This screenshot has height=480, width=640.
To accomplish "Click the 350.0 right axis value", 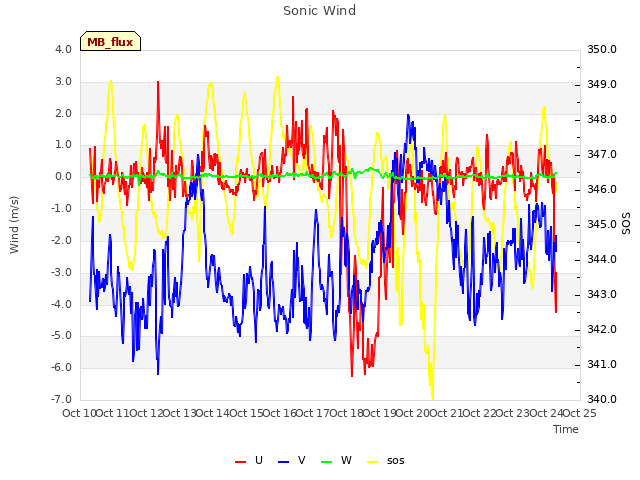I will (602, 49).
